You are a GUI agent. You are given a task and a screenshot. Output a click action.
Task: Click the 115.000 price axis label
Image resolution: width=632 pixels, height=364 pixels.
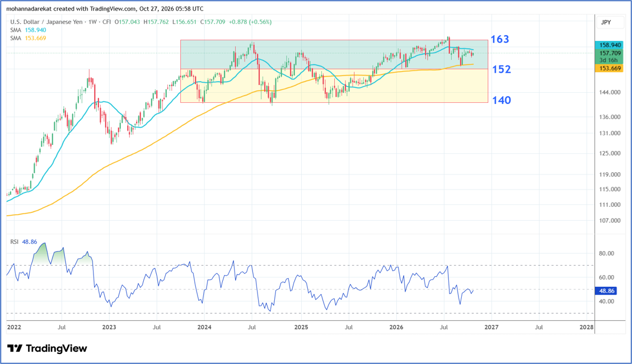coord(610,189)
